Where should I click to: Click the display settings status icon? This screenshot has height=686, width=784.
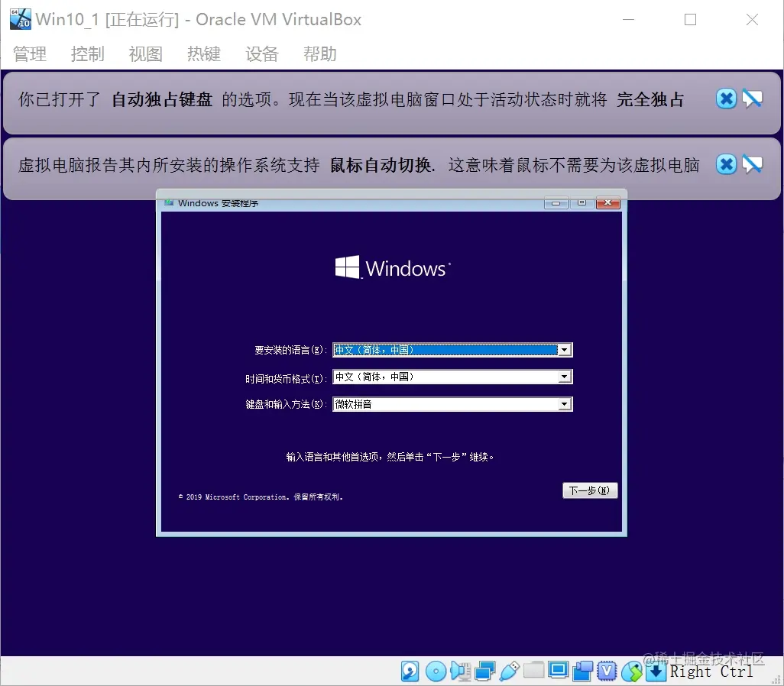point(558,670)
